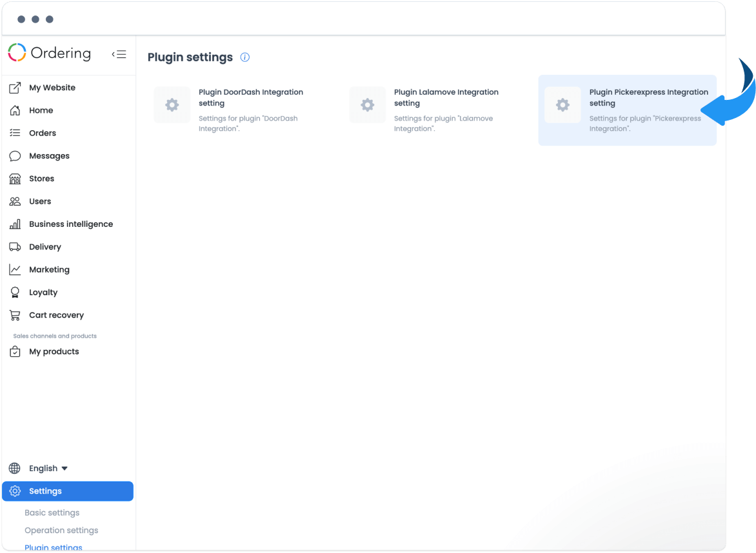The image size is (756, 553).
Task: Click 'Sales channels and products' section label
Action: click(x=55, y=336)
